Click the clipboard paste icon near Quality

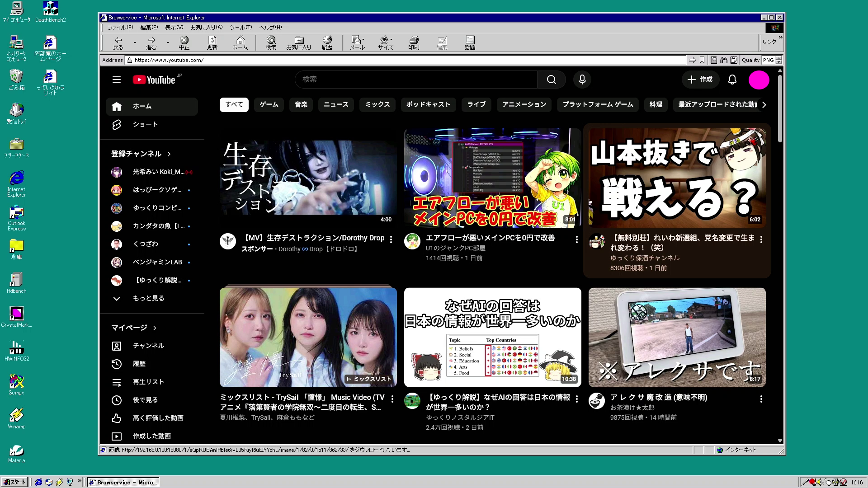(x=734, y=60)
